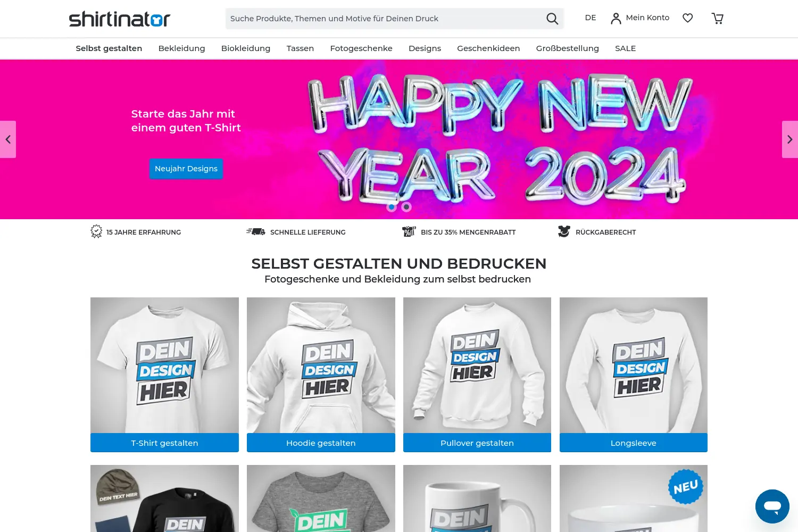
Task: Open the Hoodie gestalten product image
Action: click(321, 365)
